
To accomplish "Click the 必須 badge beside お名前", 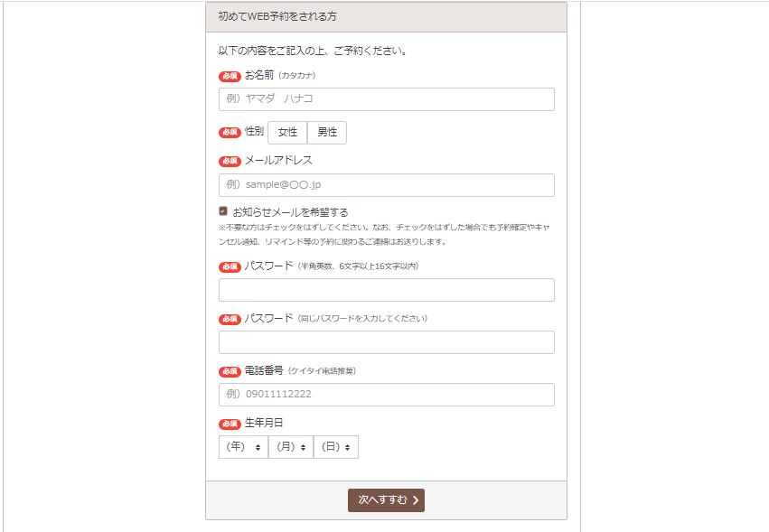I will click(x=230, y=76).
